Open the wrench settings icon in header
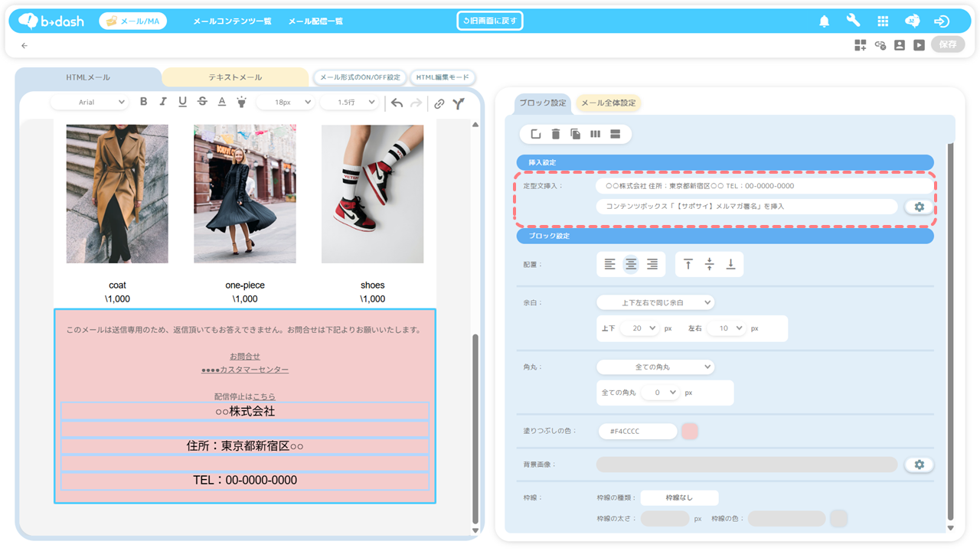980x551 pixels. 853,21
